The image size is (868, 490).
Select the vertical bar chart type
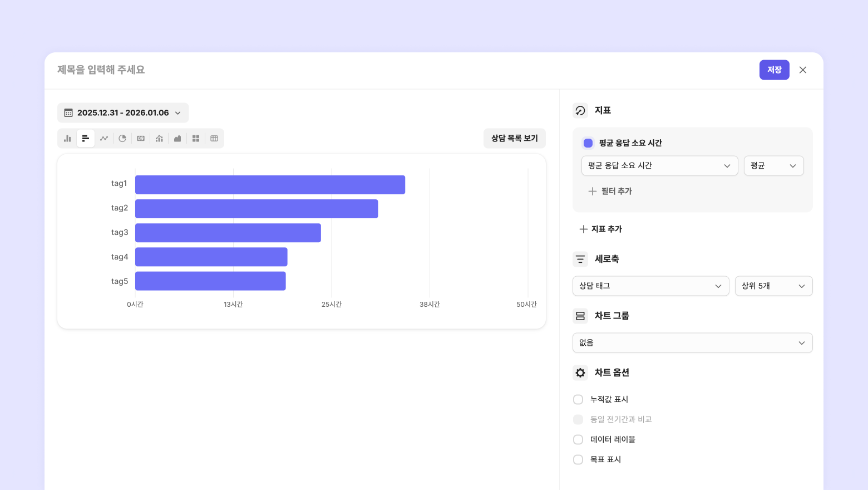click(x=67, y=139)
